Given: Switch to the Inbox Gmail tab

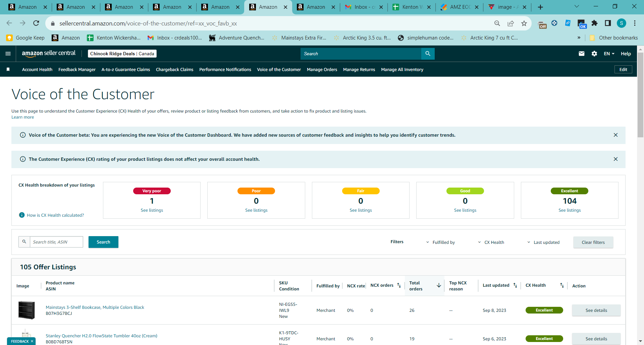Looking at the screenshot, I should 364,7.
